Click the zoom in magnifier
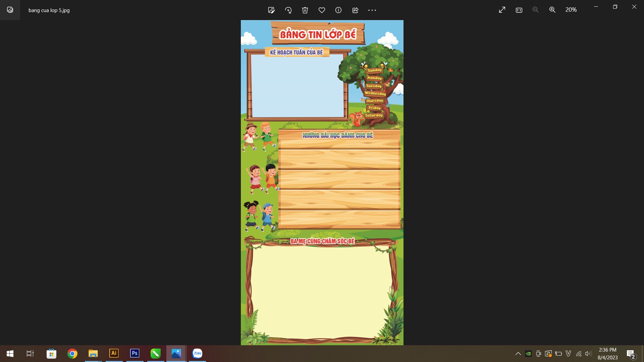 click(552, 10)
